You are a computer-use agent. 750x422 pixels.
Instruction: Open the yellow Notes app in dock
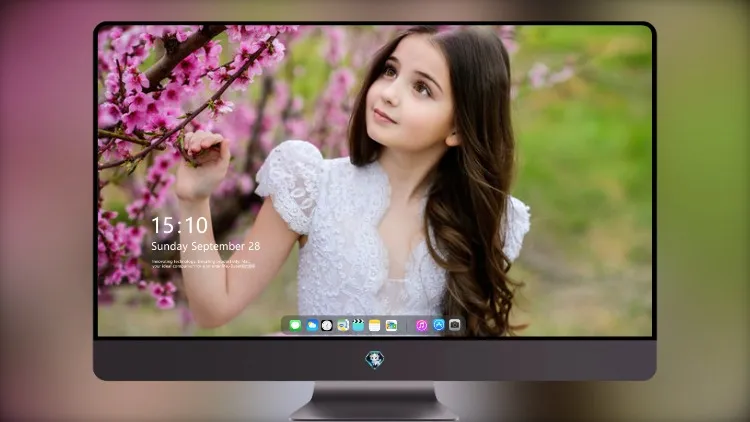pyautogui.click(x=375, y=325)
